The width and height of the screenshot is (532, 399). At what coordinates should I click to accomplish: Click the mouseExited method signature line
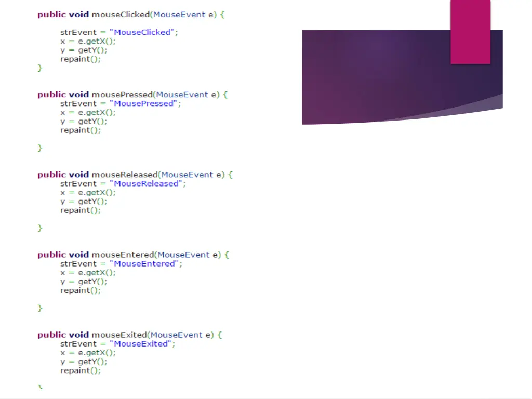[129, 335]
